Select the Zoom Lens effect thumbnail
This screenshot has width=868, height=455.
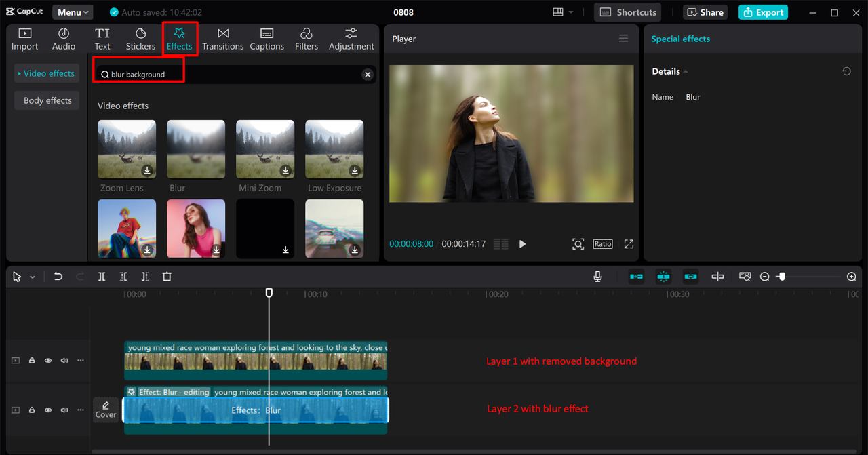(x=127, y=149)
